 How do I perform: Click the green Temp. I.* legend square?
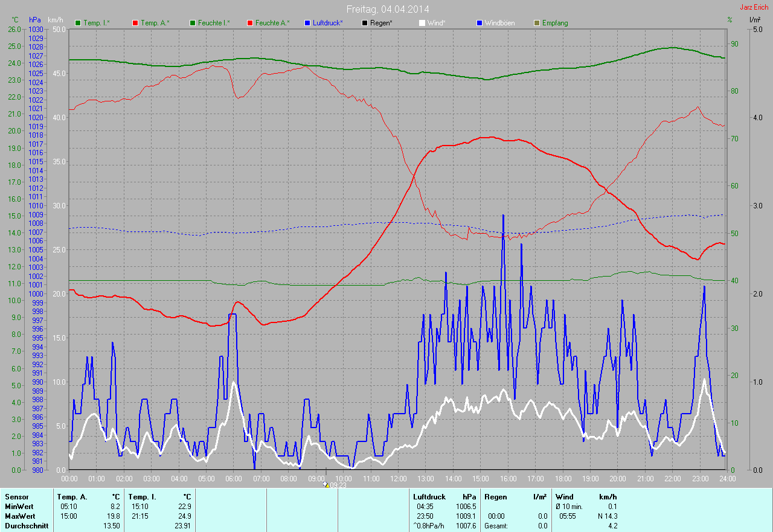78,23
